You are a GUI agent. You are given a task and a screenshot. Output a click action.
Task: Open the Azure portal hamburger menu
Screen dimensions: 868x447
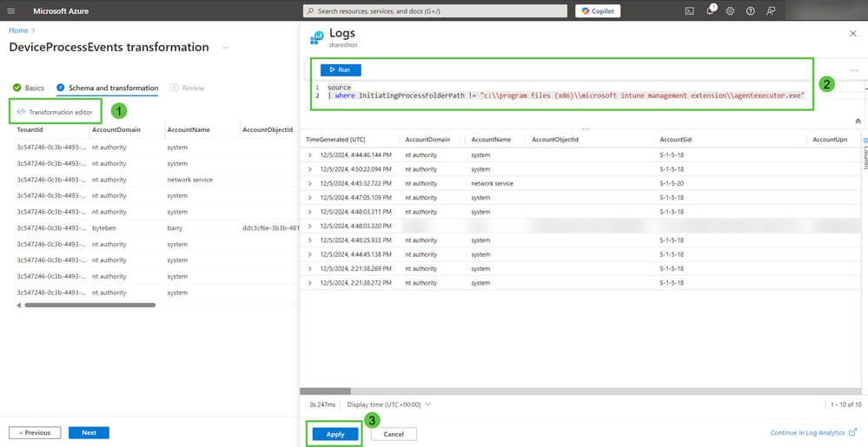coord(11,11)
